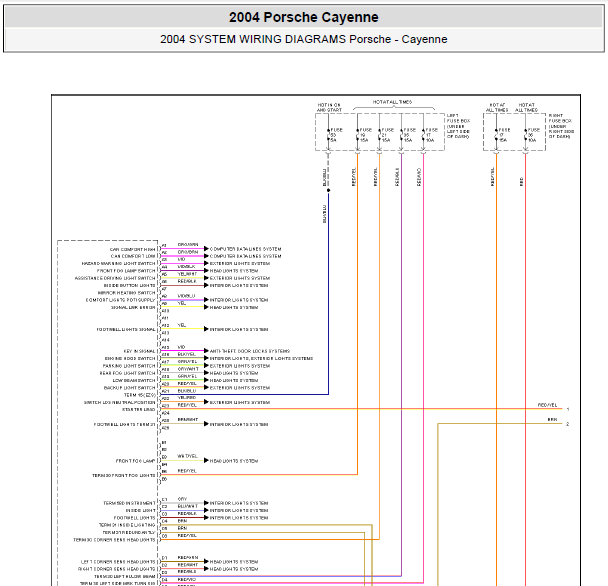The image size is (608, 586).
Task: Click the "SIGNAL LINK ERROR" label
Action: coord(133,308)
